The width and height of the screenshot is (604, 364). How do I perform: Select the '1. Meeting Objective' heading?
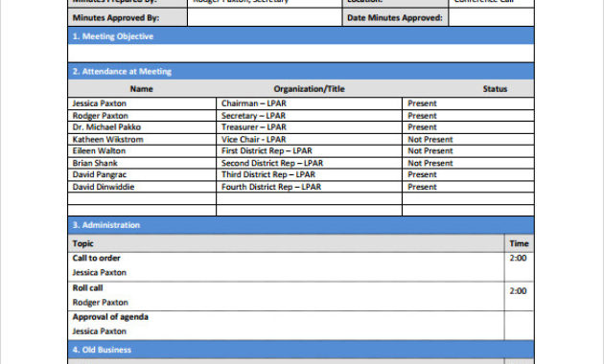113,36
